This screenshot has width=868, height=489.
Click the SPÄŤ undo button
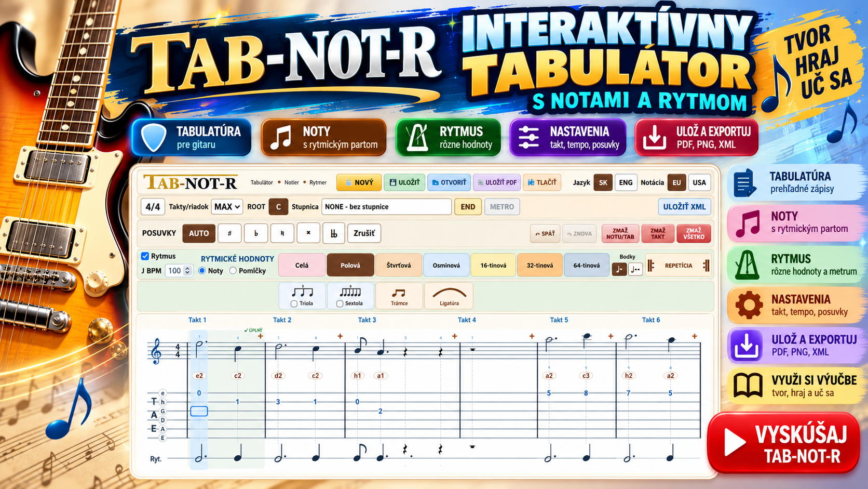coord(545,234)
